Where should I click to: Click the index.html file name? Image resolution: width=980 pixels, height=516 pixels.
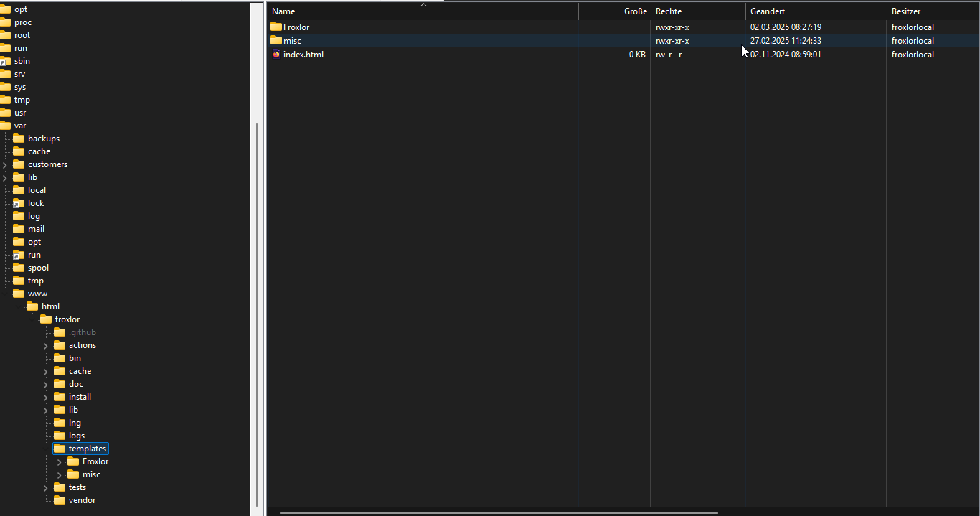pos(303,55)
